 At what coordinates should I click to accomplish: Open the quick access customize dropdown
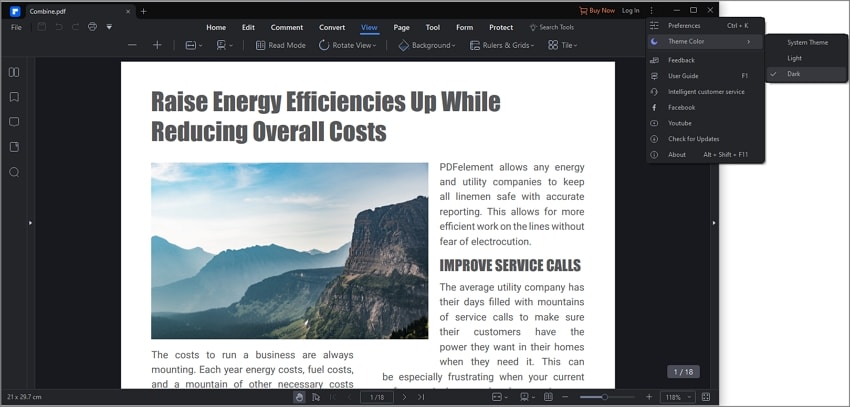click(109, 27)
